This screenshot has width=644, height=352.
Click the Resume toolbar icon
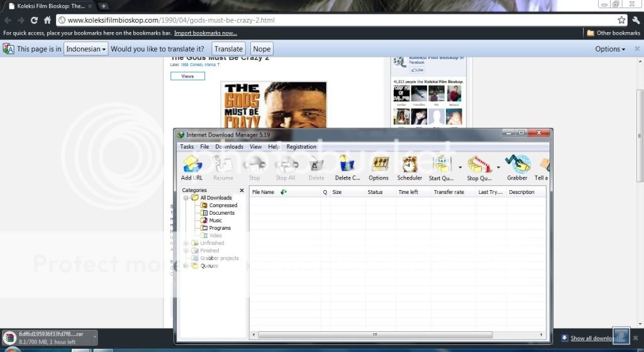(x=223, y=168)
